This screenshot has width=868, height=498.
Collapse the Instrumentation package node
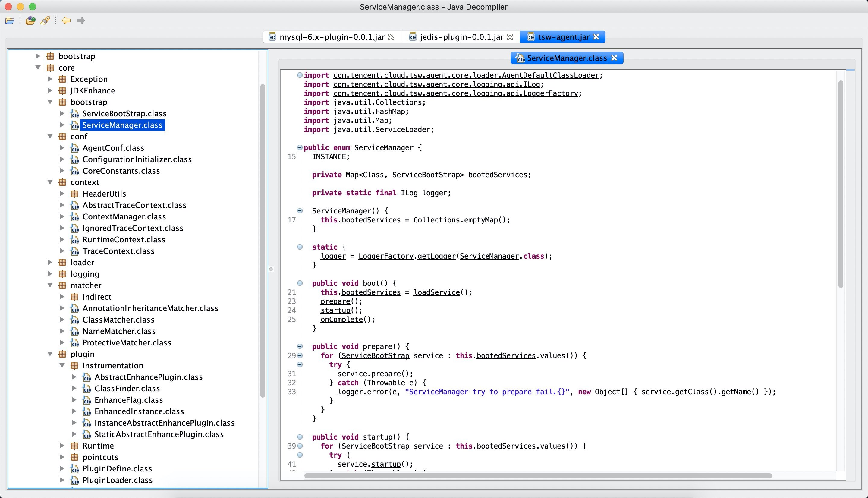pos(62,366)
